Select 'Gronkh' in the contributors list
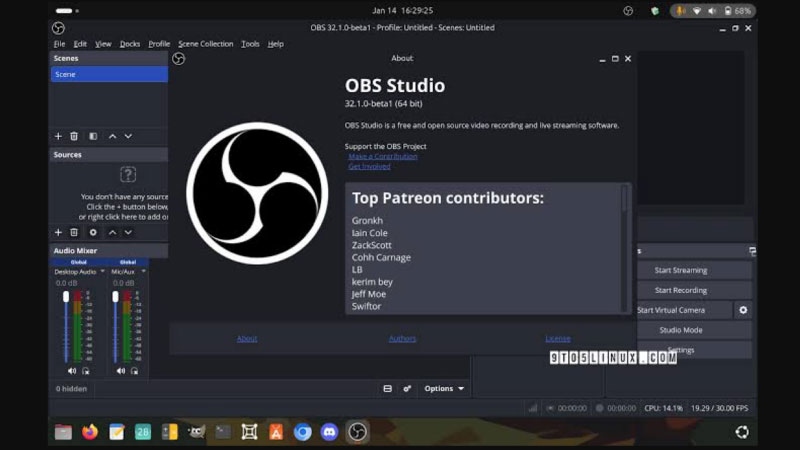Screen dimensions: 800x450 click(x=367, y=220)
